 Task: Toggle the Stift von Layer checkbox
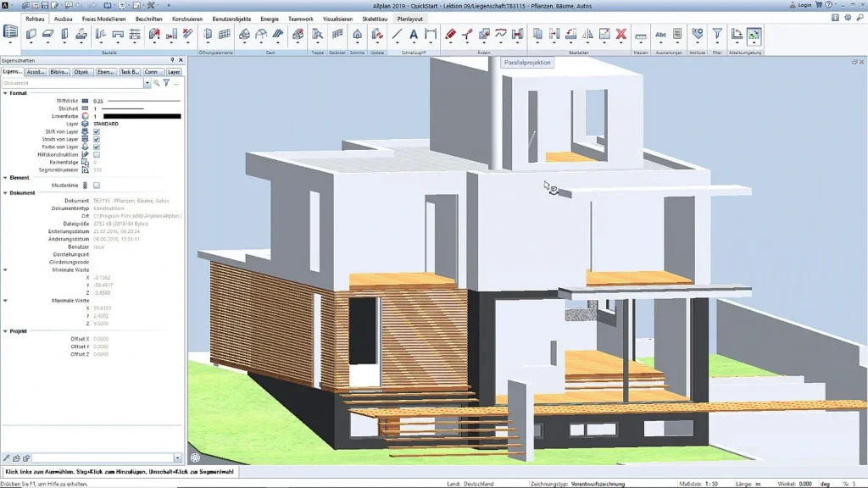(97, 131)
